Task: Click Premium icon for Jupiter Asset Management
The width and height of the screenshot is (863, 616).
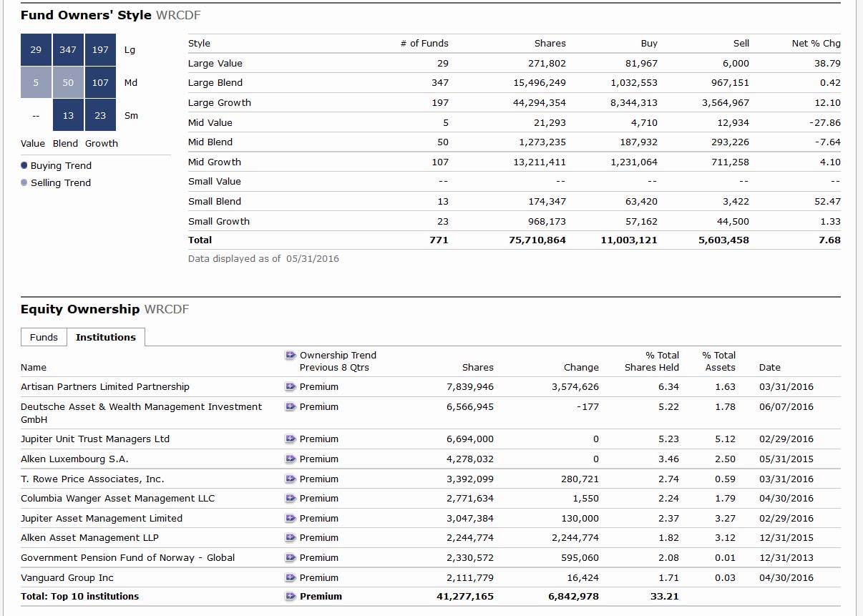Action: [x=290, y=519]
